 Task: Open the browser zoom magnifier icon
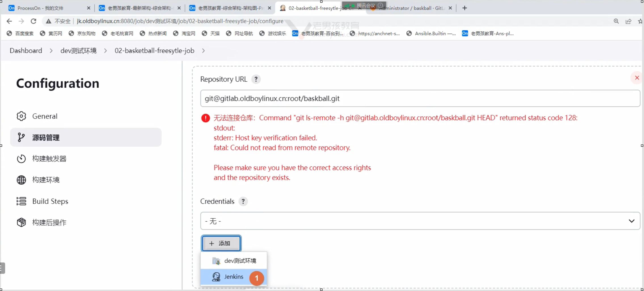pos(616,21)
